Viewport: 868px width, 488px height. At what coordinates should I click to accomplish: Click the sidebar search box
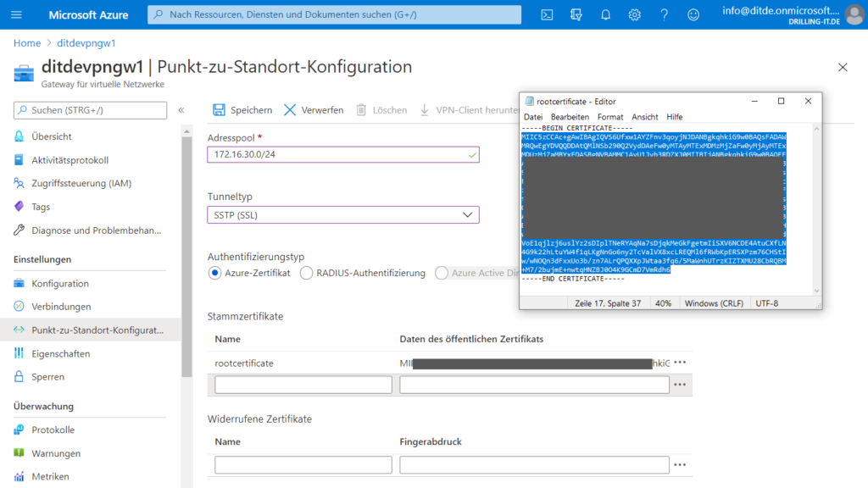pyautogui.click(x=90, y=110)
